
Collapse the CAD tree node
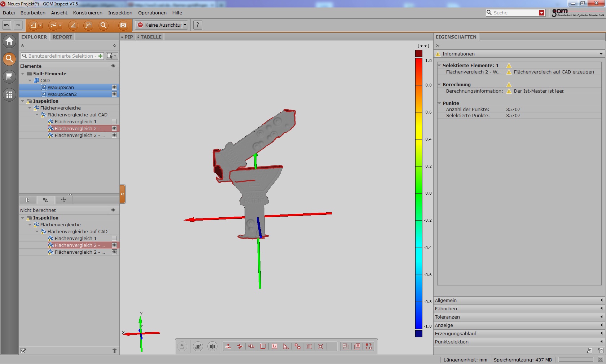[30, 80]
